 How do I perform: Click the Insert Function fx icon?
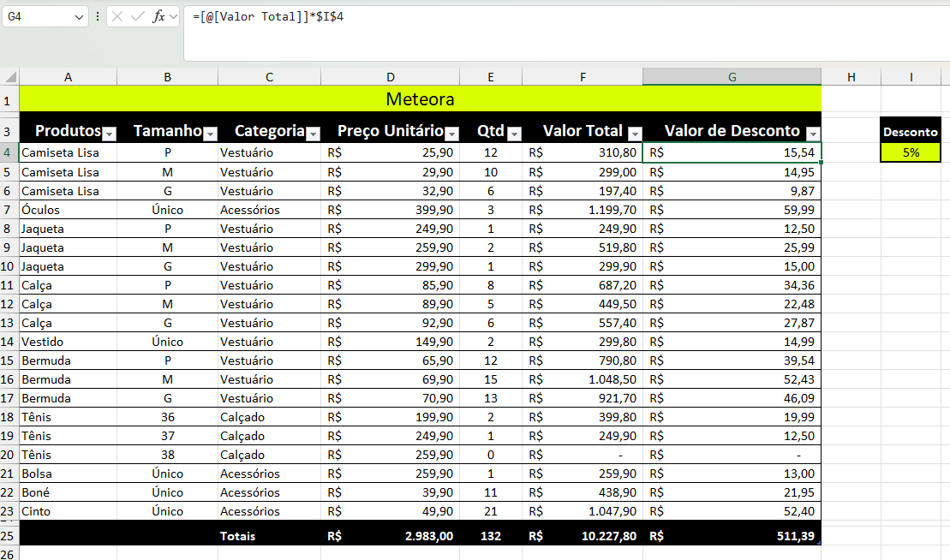[158, 16]
